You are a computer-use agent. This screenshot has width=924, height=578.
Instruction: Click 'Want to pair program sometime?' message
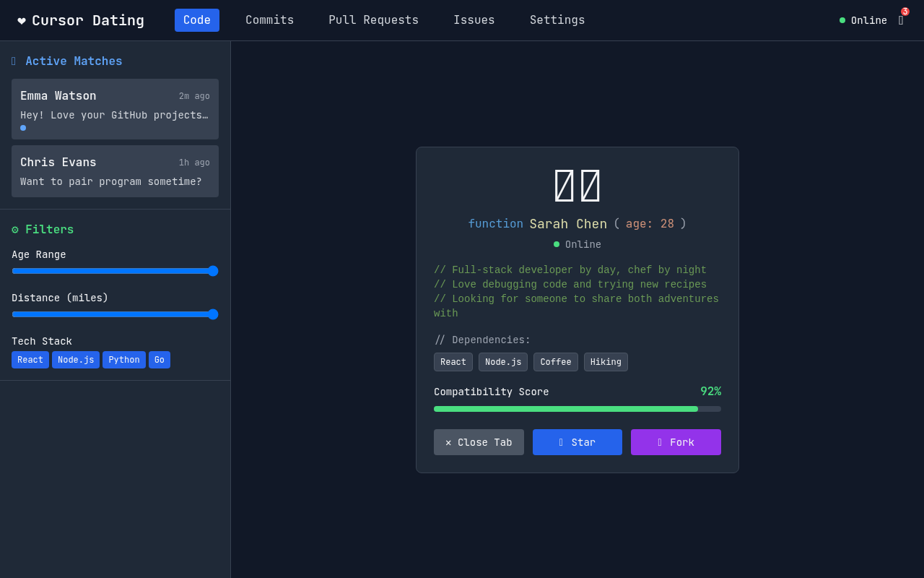[111, 181]
